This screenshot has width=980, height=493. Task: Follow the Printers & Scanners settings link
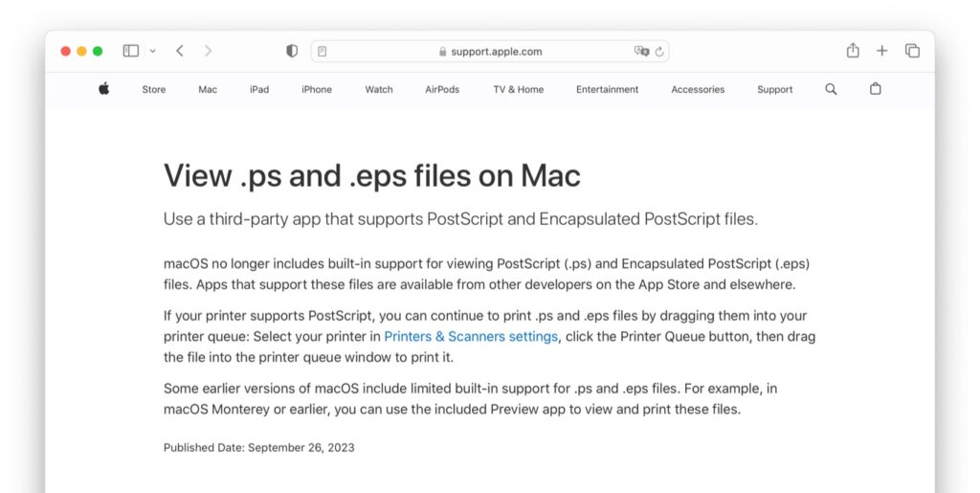click(471, 337)
